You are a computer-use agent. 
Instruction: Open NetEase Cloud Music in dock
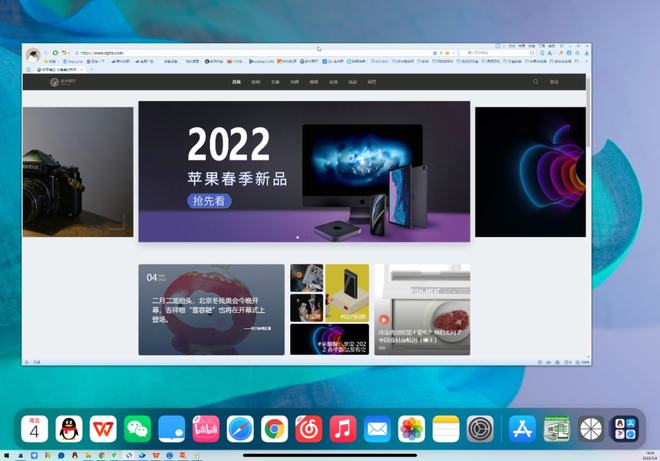[309, 429]
